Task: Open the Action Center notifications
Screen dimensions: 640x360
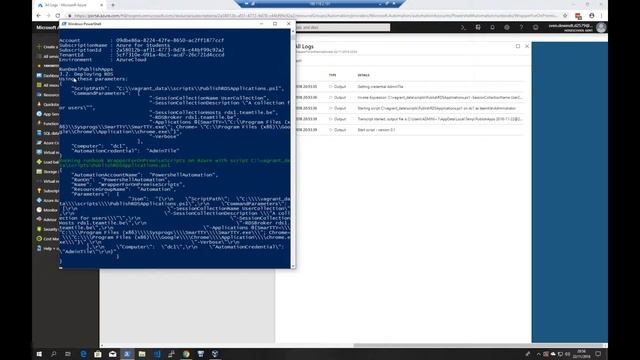Action: click(x=598, y=354)
